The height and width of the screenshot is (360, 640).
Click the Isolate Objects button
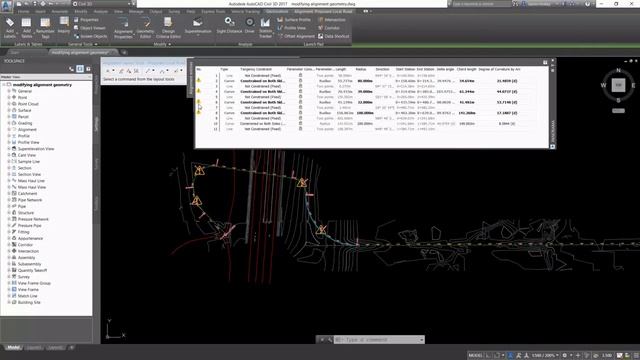[90, 36]
